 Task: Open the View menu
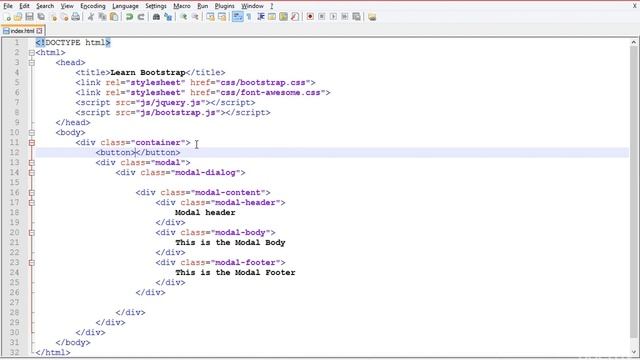67,6
